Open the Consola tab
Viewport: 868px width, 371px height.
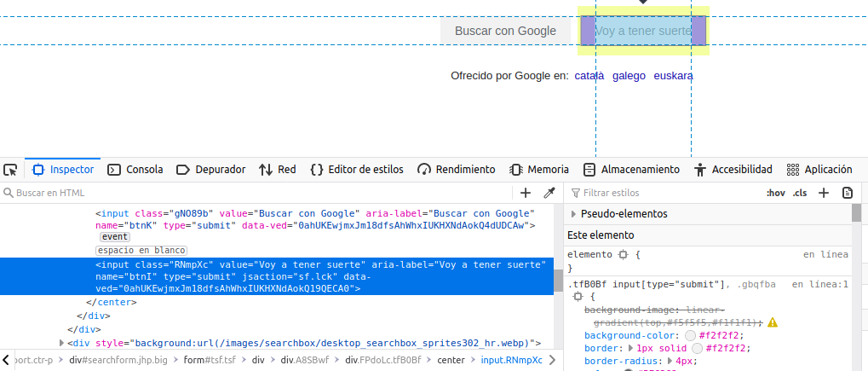pyautogui.click(x=135, y=170)
